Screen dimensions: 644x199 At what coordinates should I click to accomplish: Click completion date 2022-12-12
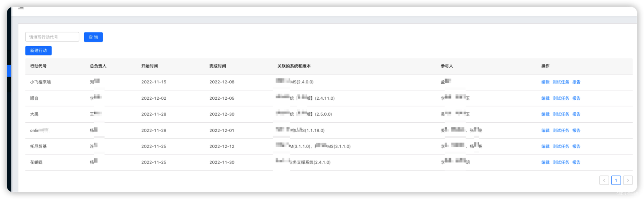pos(222,146)
